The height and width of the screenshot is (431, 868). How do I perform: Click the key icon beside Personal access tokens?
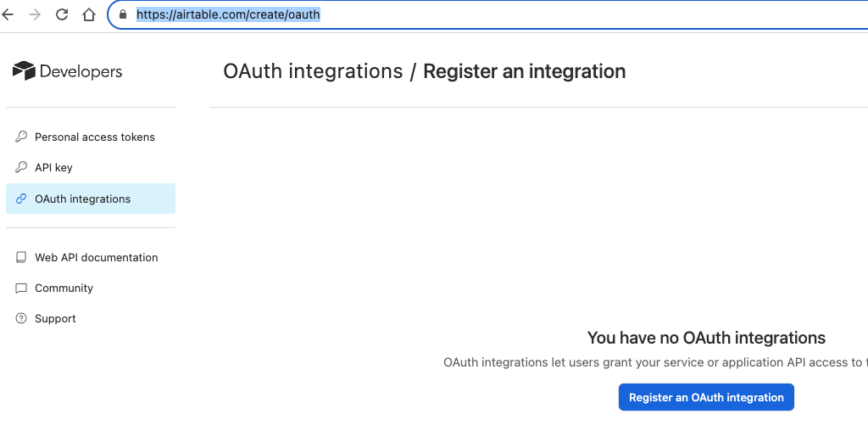point(21,137)
